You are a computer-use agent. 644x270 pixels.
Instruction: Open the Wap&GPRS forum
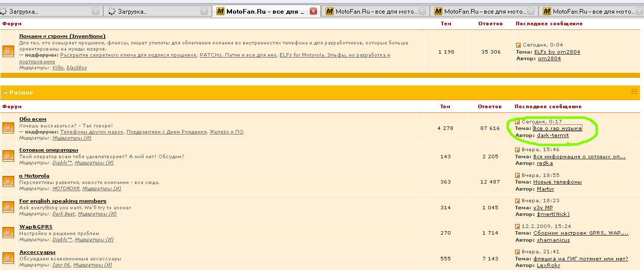point(36,227)
